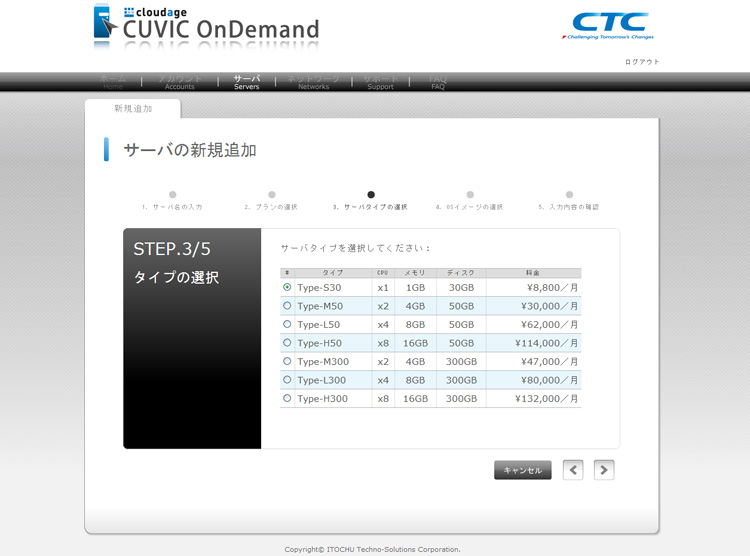Select the Type-M50 server type
This screenshot has width=750, height=556.
click(288, 306)
